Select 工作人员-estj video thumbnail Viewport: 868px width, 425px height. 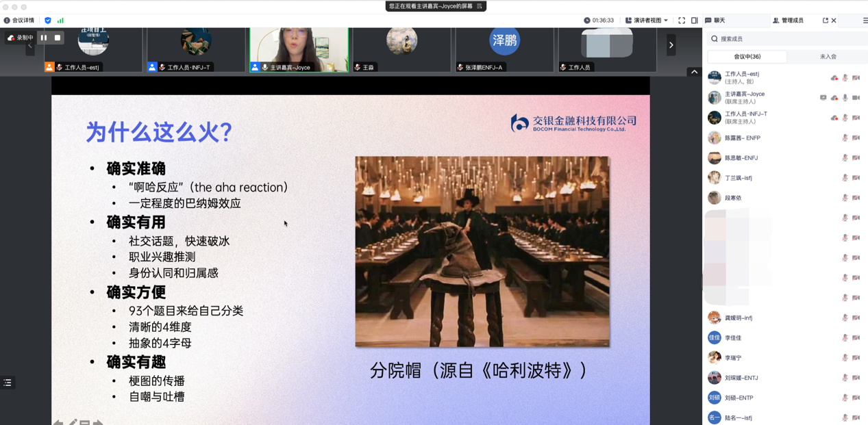pos(93,50)
